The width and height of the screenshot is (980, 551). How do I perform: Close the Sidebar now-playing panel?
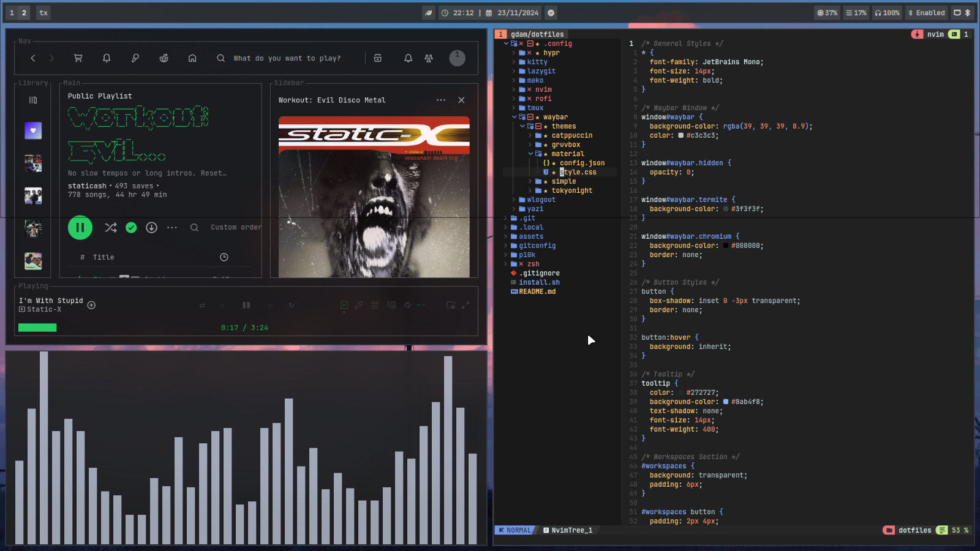[x=461, y=100]
